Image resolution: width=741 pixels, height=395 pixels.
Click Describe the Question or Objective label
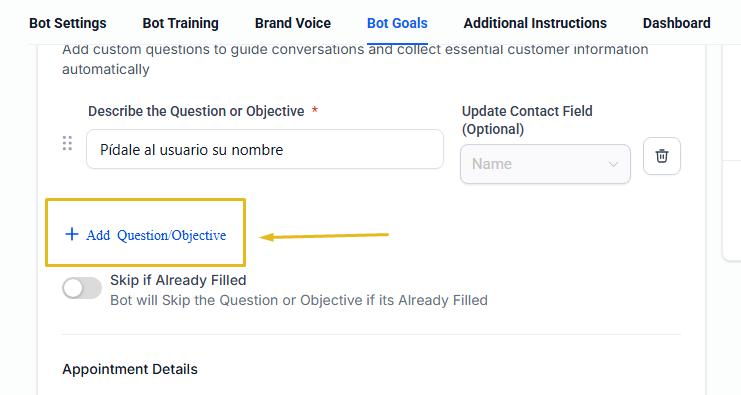point(196,111)
